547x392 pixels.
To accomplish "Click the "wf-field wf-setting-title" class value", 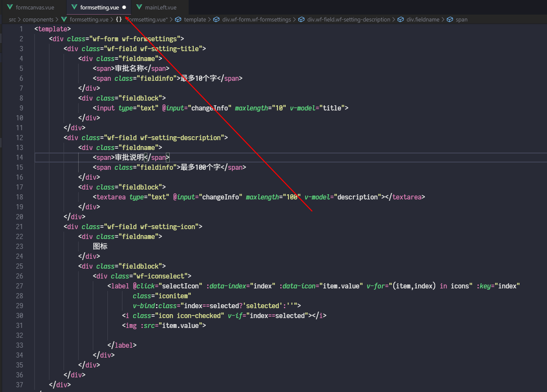I will 153,49.
